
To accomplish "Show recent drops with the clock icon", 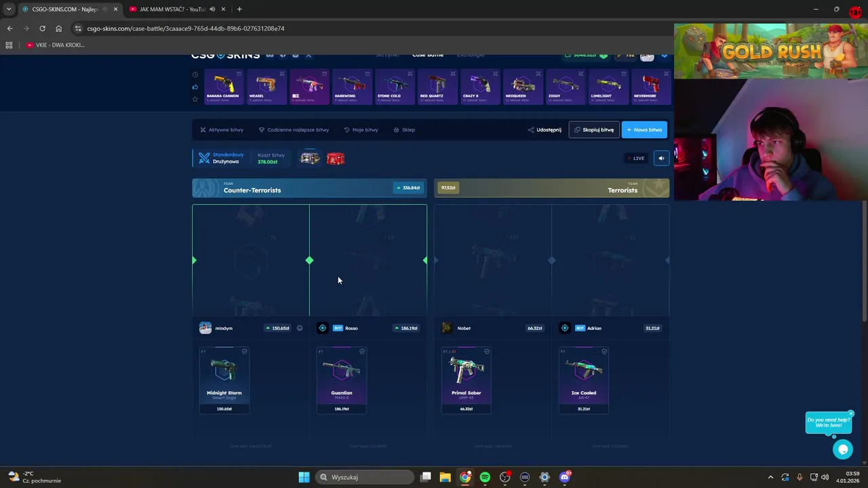I will [195, 75].
